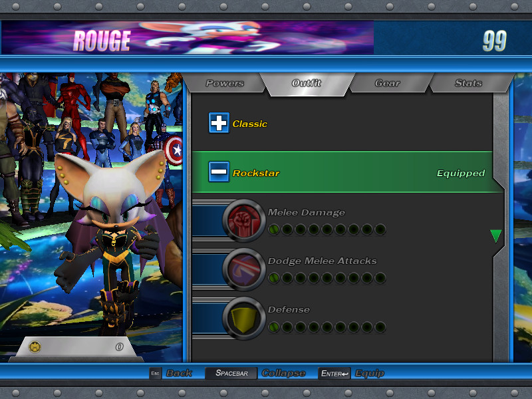The height and width of the screenshot is (399, 532).
Task: Click the Defense label
Action: click(x=289, y=309)
